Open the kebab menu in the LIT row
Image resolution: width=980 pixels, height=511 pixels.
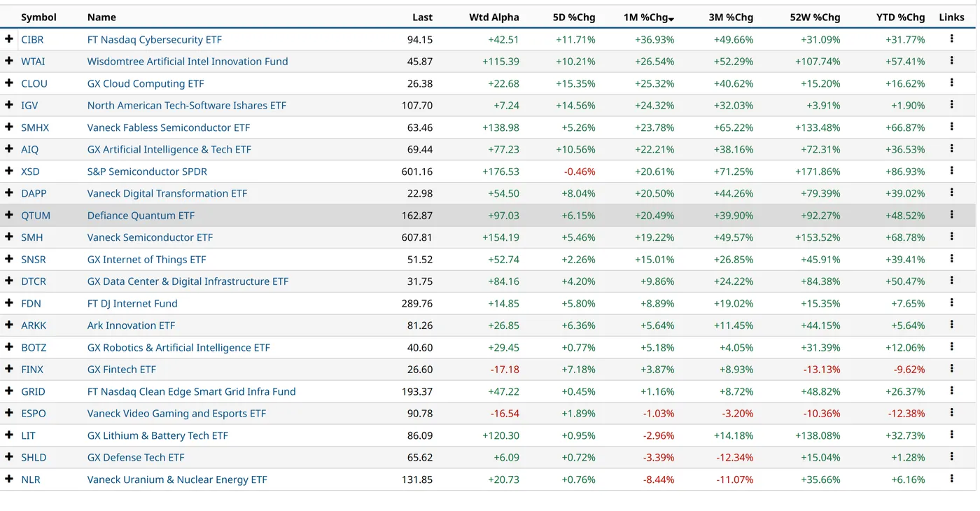point(951,435)
